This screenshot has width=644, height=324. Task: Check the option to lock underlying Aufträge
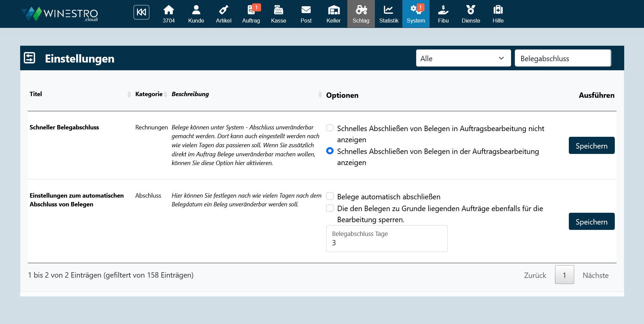click(x=330, y=208)
